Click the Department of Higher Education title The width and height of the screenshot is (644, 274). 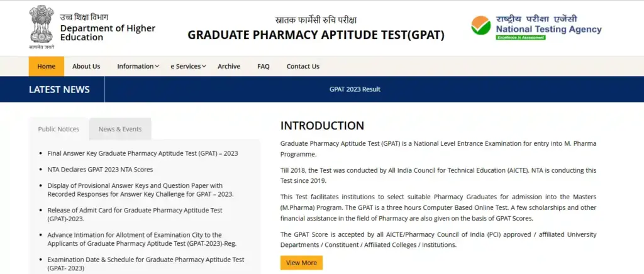pyautogui.click(x=108, y=33)
